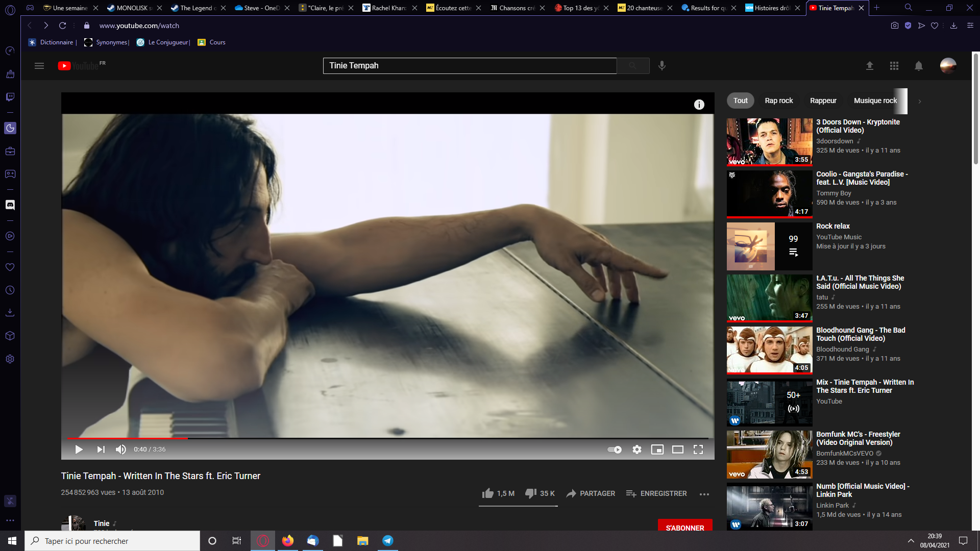Open the more actions ellipsis menu
Viewport: 980px width, 551px height.
point(704,494)
